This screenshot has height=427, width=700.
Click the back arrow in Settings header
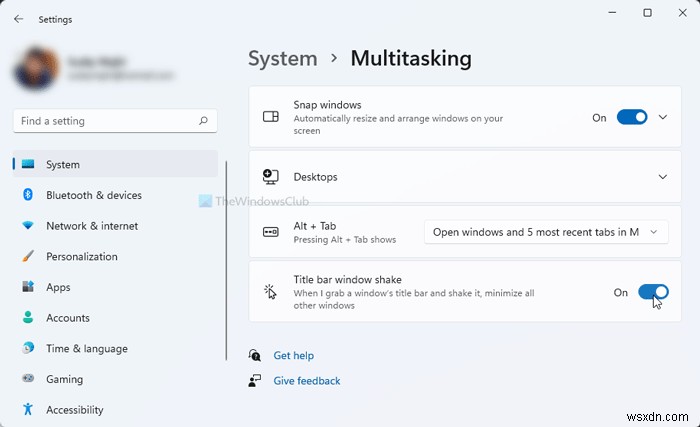[x=19, y=19]
